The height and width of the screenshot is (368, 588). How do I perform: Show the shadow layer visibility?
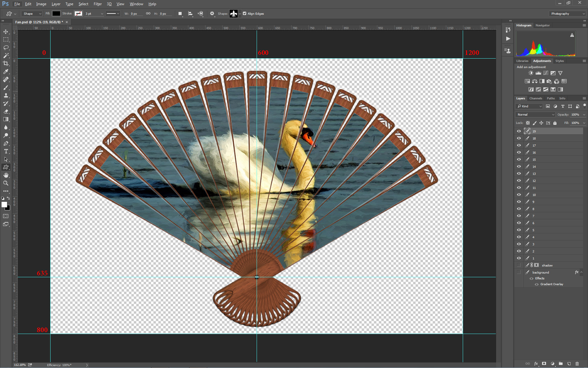pyautogui.click(x=519, y=265)
